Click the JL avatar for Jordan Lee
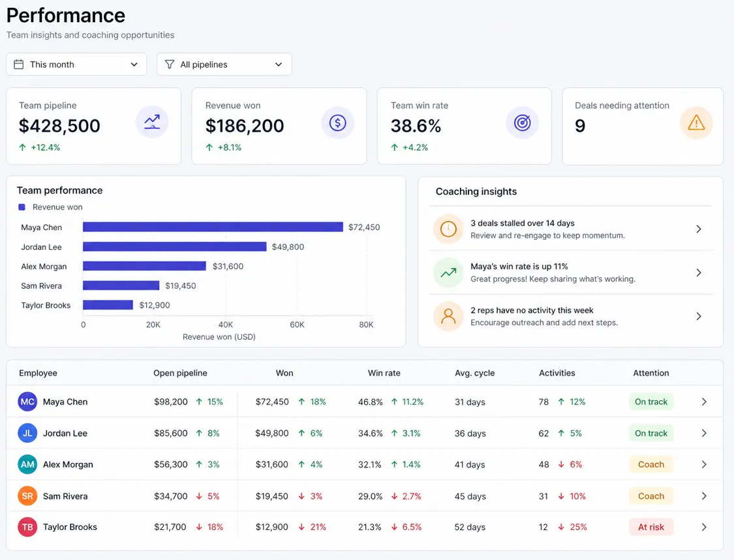 click(x=27, y=434)
